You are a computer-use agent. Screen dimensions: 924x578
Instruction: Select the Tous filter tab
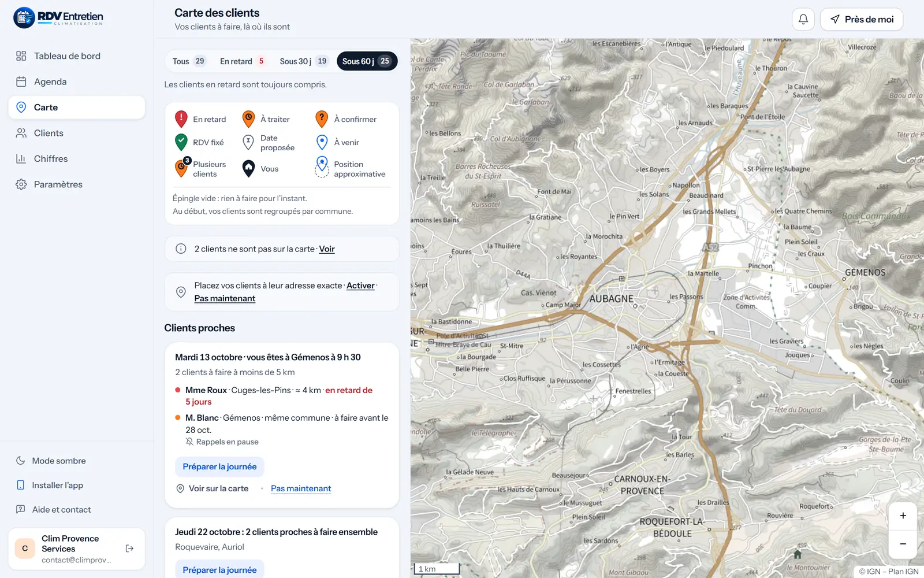[x=189, y=61]
